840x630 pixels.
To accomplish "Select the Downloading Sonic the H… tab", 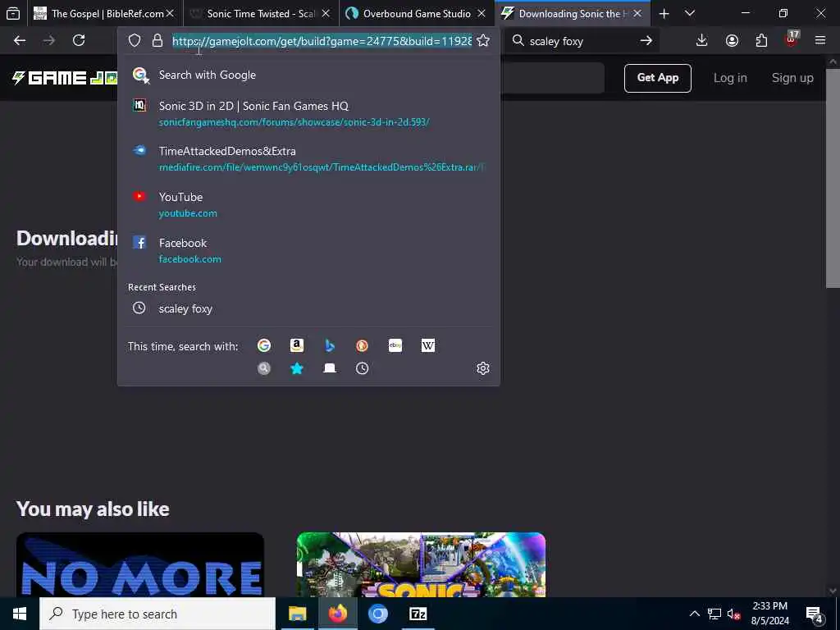I will tap(573, 13).
